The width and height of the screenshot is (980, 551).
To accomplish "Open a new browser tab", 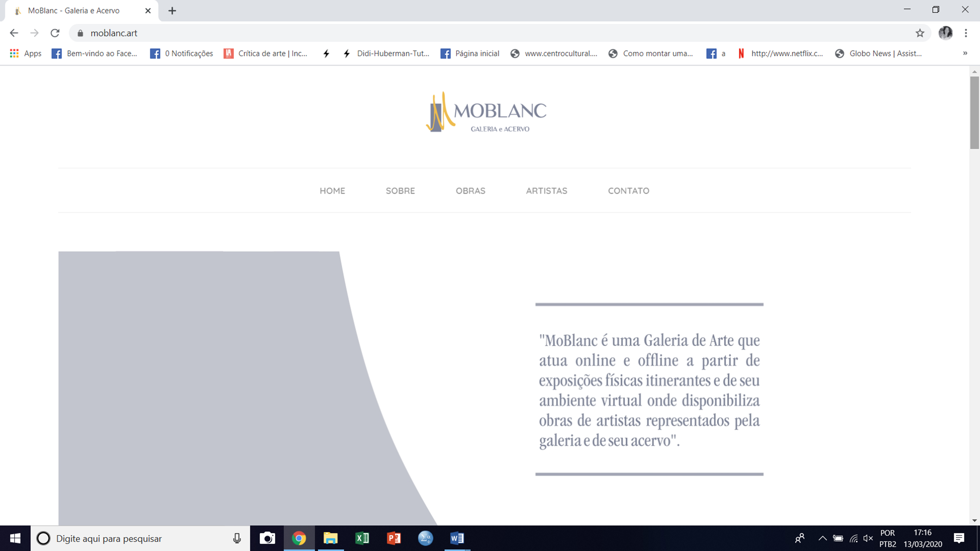I will (x=172, y=11).
